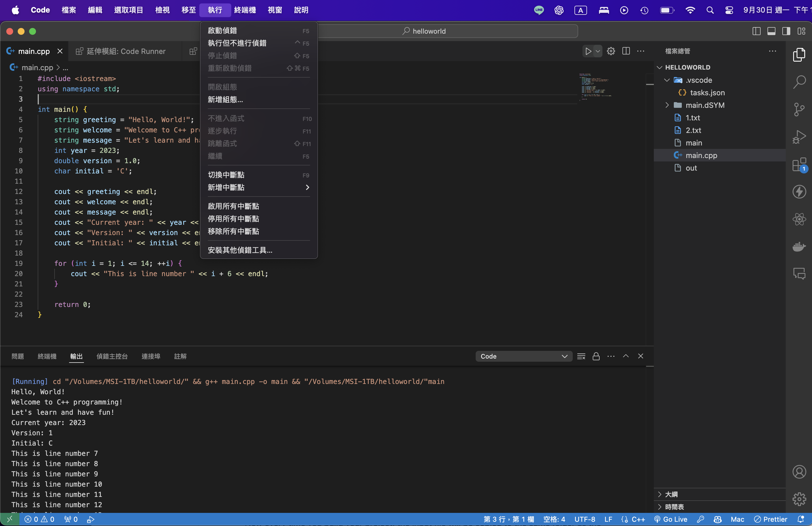Click Start Debugging menu entry
This screenshot has height=526, width=812.
coord(259,31)
